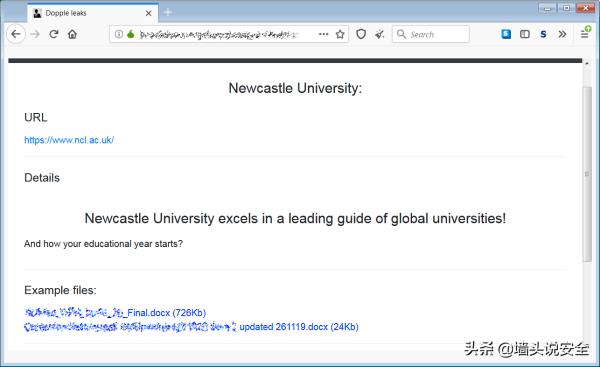Open the https://www.ncl.ac.uk/ link
Viewport: 600px width, 367px height.
point(69,140)
